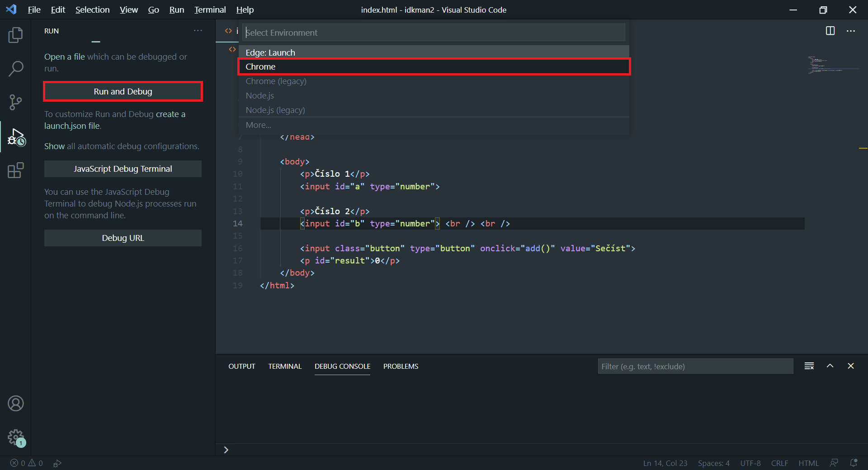Open the Terminal menu

tap(209, 9)
